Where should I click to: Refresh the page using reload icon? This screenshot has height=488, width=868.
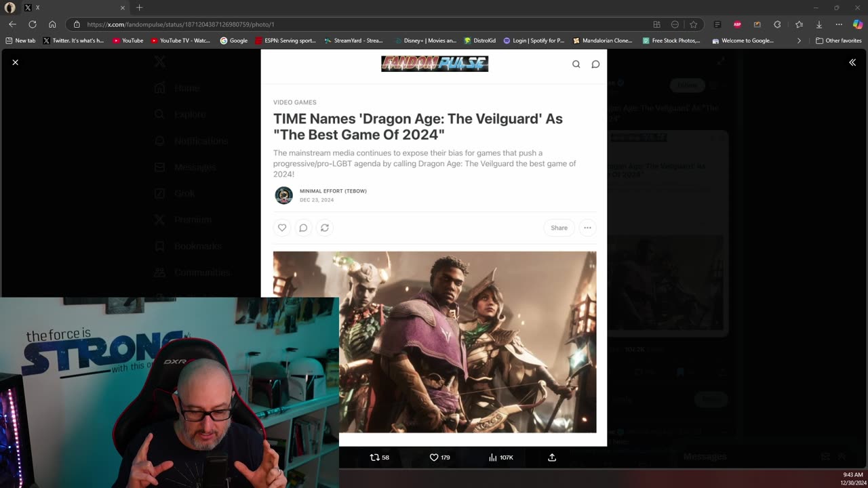click(x=32, y=24)
